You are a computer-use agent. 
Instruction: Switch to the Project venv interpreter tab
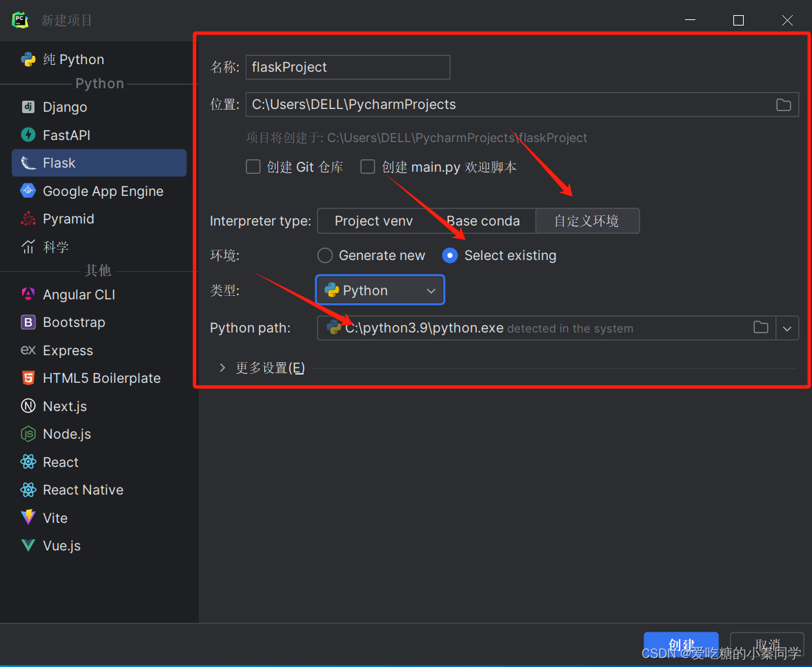click(374, 221)
